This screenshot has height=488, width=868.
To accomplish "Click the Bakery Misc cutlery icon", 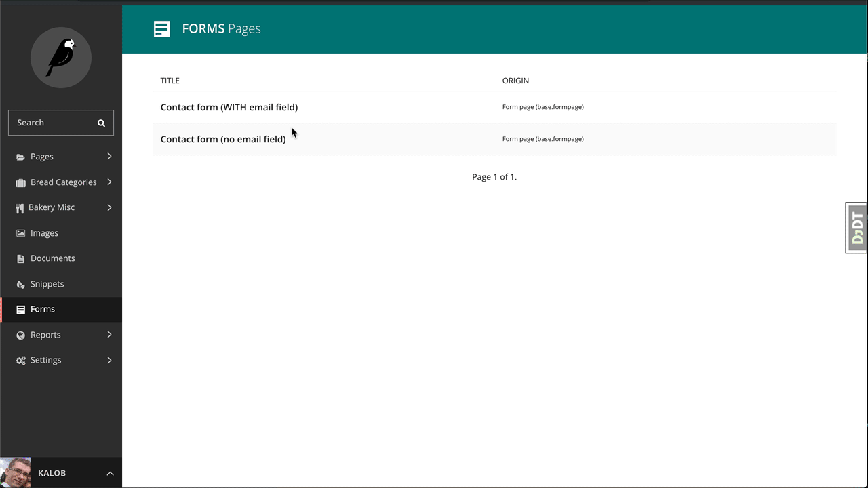I will pyautogui.click(x=20, y=208).
